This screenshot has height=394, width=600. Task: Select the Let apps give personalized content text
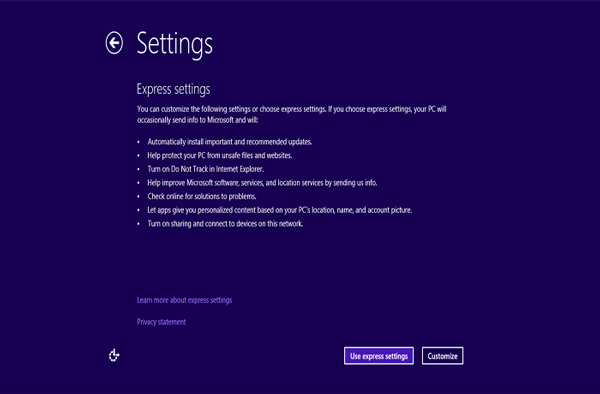pyautogui.click(x=280, y=210)
